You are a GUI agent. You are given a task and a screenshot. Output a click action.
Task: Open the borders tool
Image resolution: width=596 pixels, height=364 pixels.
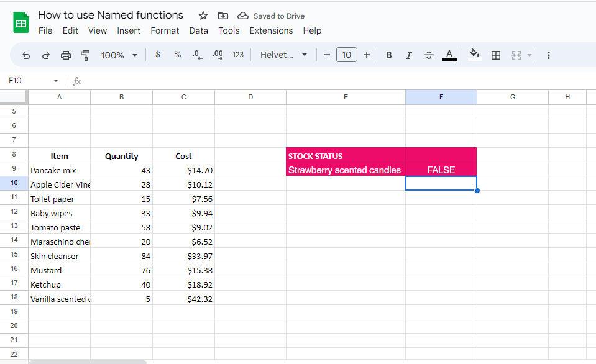[x=495, y=55]
